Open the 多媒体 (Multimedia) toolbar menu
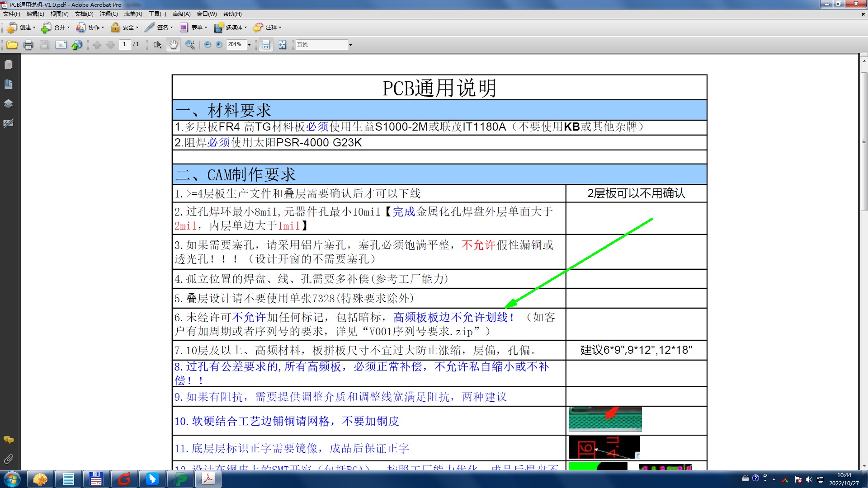The width and height of the screenshot is (868, 488). (231, 28)
